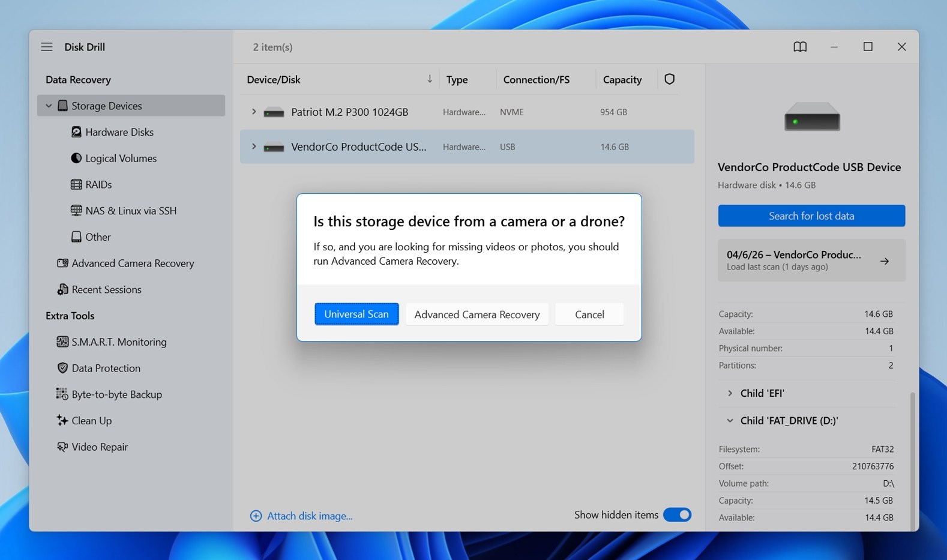Screen dimensions: 947x560
Task: Open Data Protection tool
Action: coord(106,368)
